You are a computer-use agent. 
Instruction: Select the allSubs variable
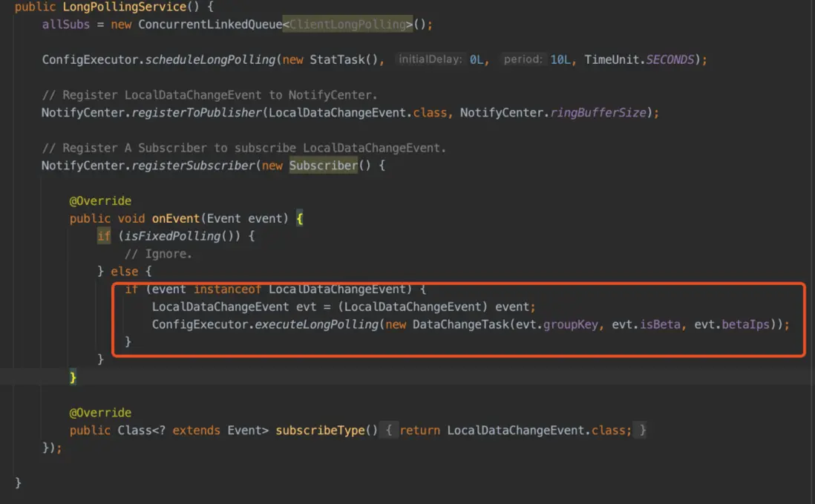pyautogui.click(x=65, y=24)
